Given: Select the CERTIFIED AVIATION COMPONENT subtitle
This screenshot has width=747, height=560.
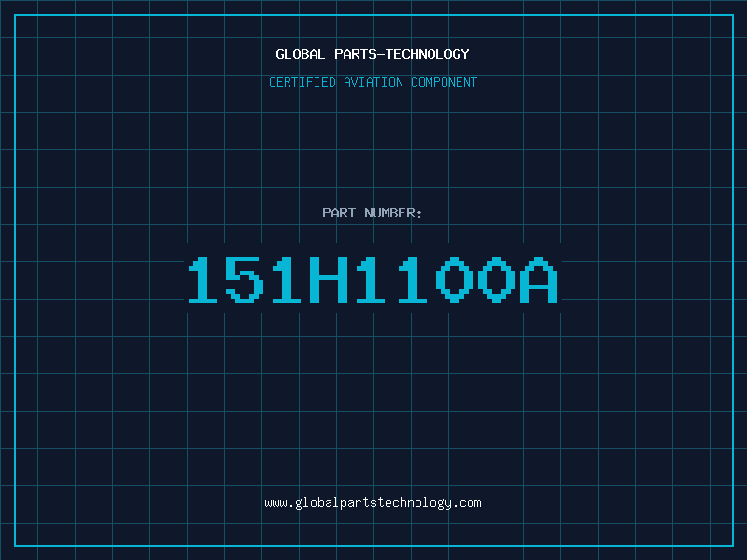Looking at the screenshot, I should (373, 82).
